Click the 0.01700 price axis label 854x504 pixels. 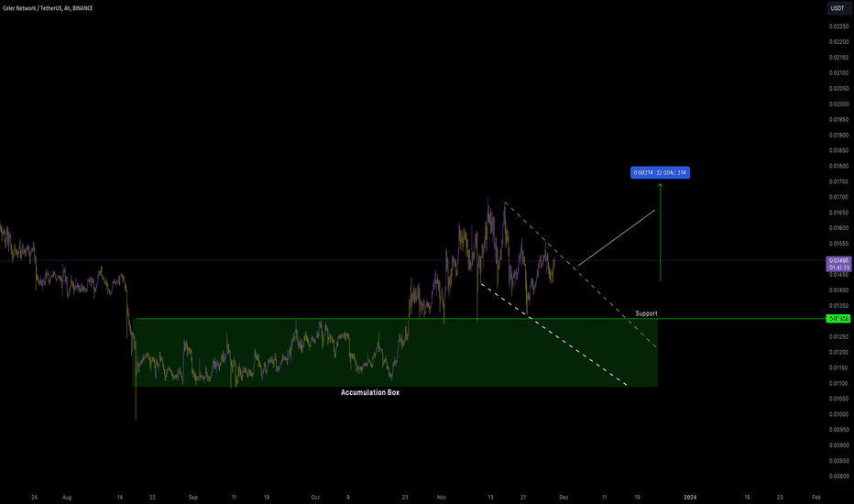click(x=838, y=197)
